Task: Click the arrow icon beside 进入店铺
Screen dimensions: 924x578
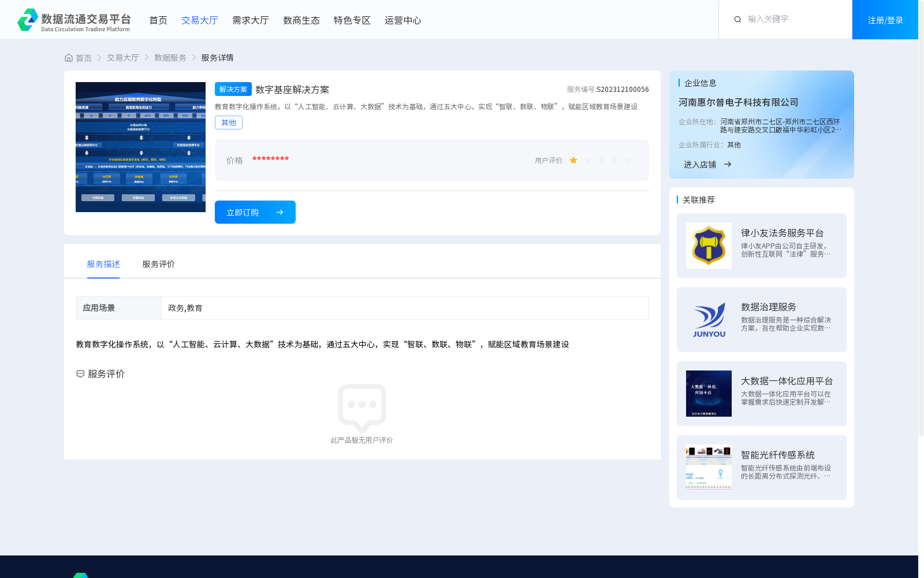Action: click(728, 164)
